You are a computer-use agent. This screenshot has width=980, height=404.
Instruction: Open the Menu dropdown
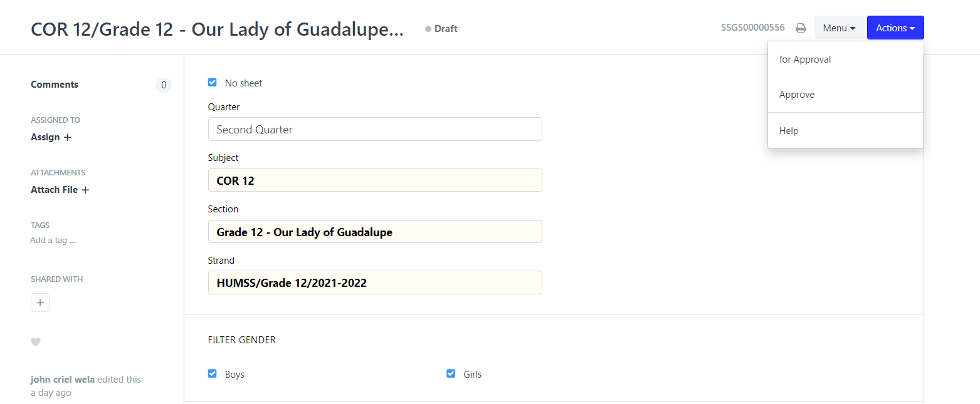(x=839, y=28)
